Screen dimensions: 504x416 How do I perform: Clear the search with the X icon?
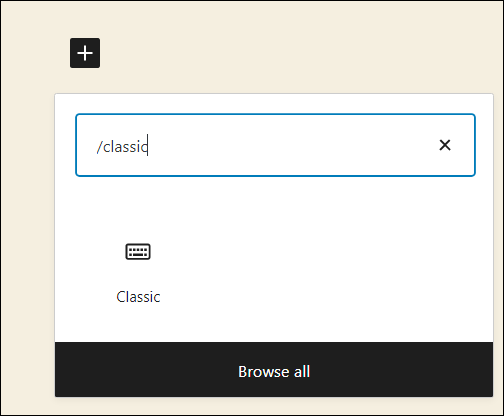point(445,145)
